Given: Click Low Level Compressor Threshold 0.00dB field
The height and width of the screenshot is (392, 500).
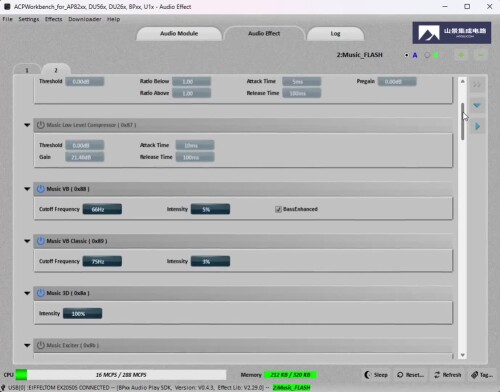Looking at the screenshot, I should [85, 145].
